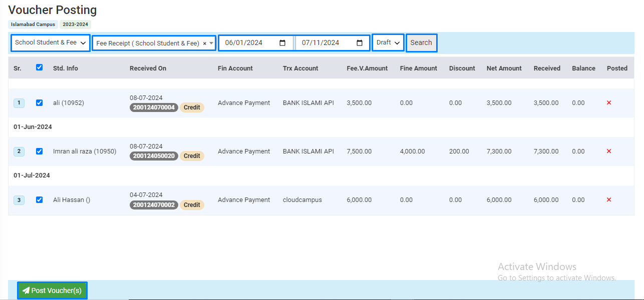The height and width of the screenshot is (300, 644).
Task: Clear Fee Receipt selection with the x icon
Action: coord(204,43)
